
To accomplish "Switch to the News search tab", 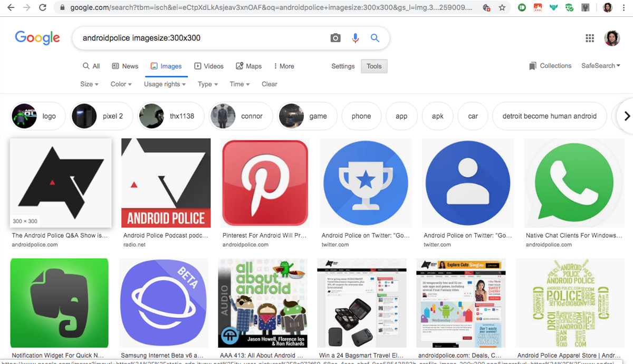I will 125,66.
